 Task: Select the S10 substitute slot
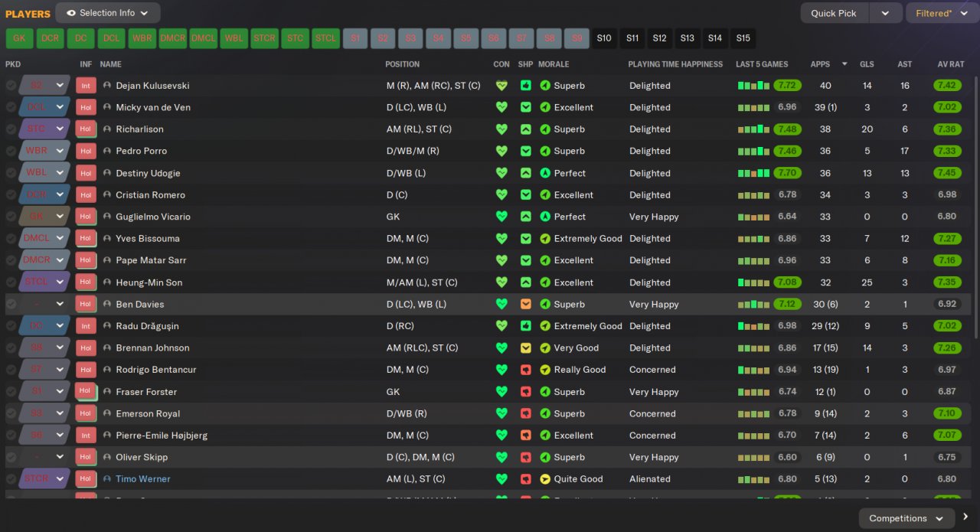tap(604, 38)
